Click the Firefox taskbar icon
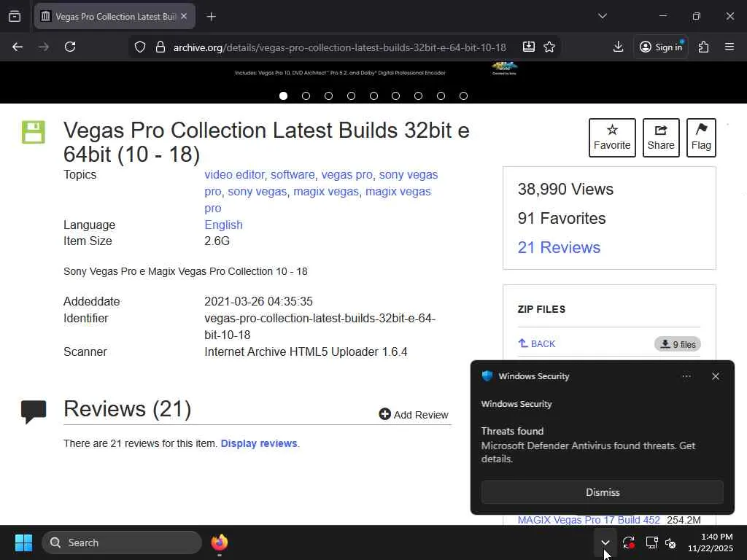The image size is (747, 560). 219,542
